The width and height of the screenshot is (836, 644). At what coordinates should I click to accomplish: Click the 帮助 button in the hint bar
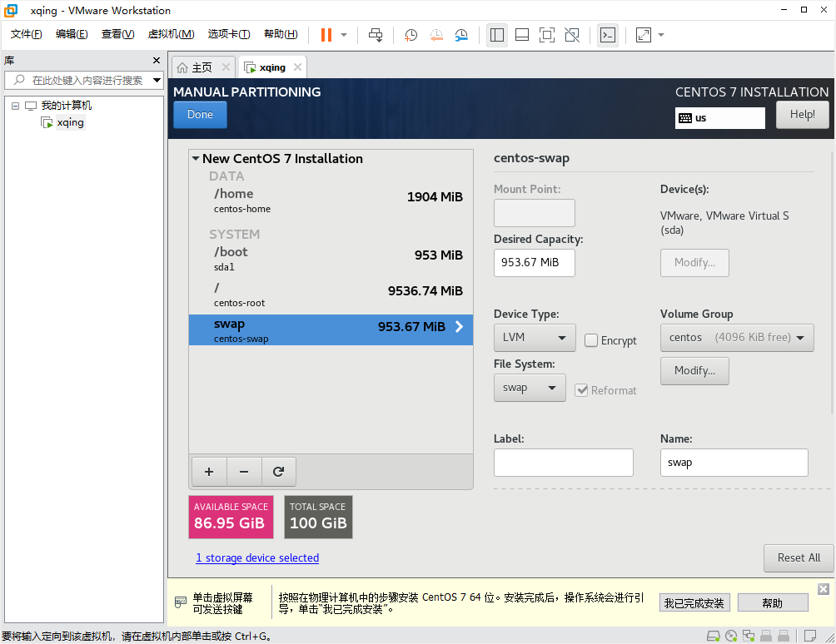pos(772,603)
